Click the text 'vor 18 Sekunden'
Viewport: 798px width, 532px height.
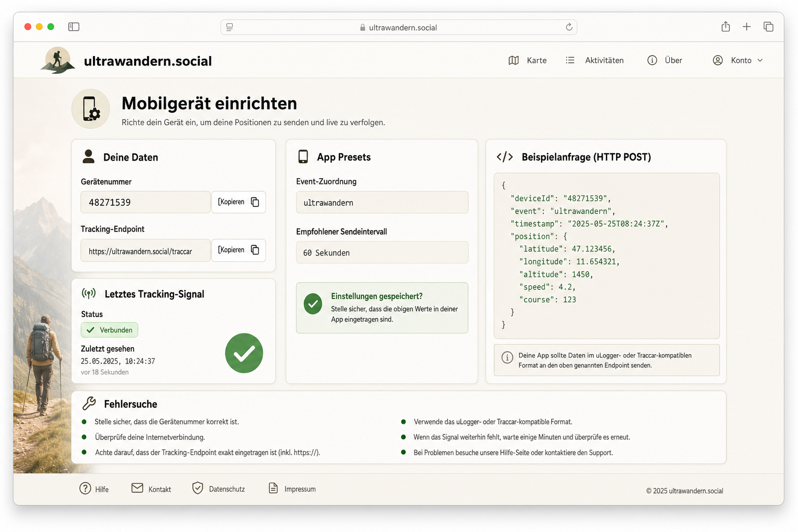point(104,373)
